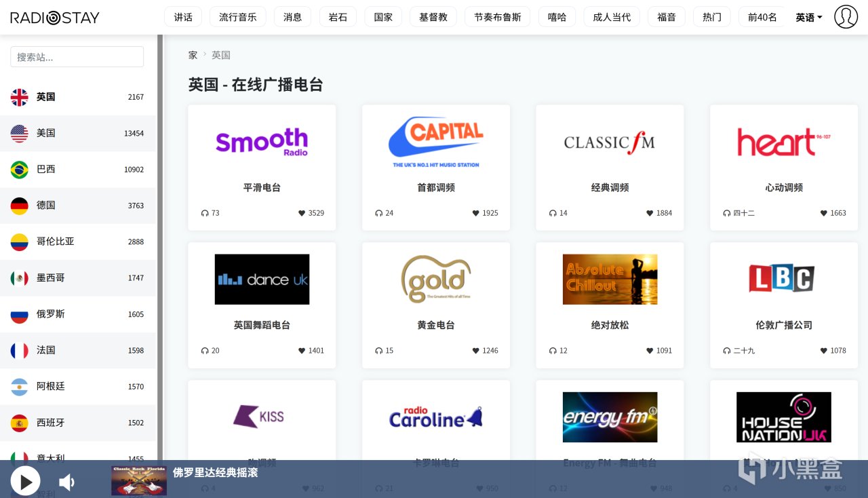Select the United Kingdom flag icon
The width and height of the screenshot is (868, 498).
(19, 97)
